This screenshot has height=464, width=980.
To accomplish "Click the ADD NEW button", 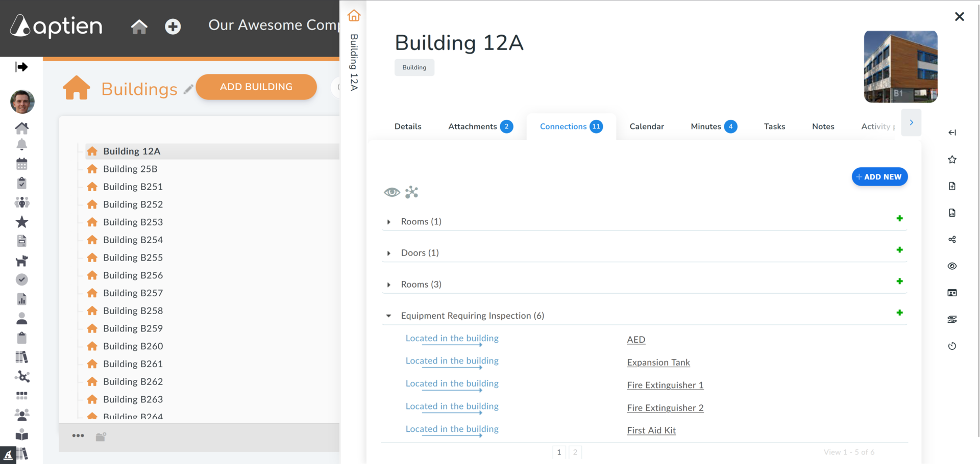I will tap(879, 177).
